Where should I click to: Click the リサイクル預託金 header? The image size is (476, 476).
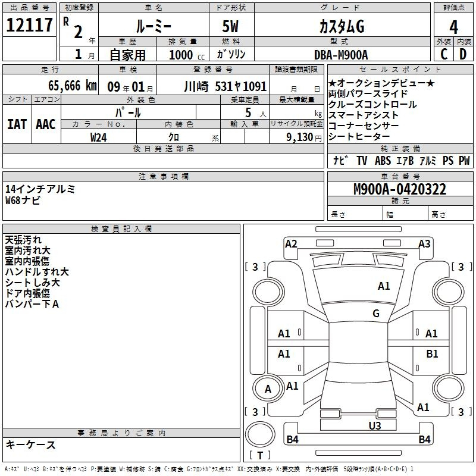coord(296,124)
